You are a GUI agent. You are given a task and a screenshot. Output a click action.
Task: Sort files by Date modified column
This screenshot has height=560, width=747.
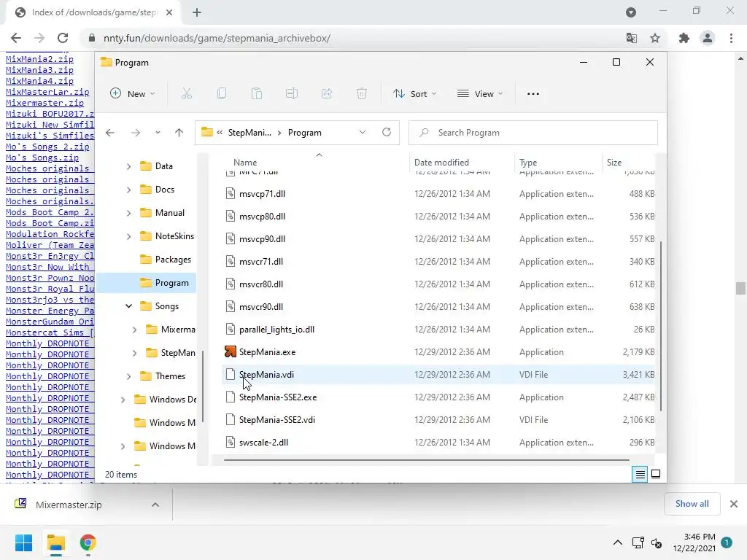tap(441, 163)
